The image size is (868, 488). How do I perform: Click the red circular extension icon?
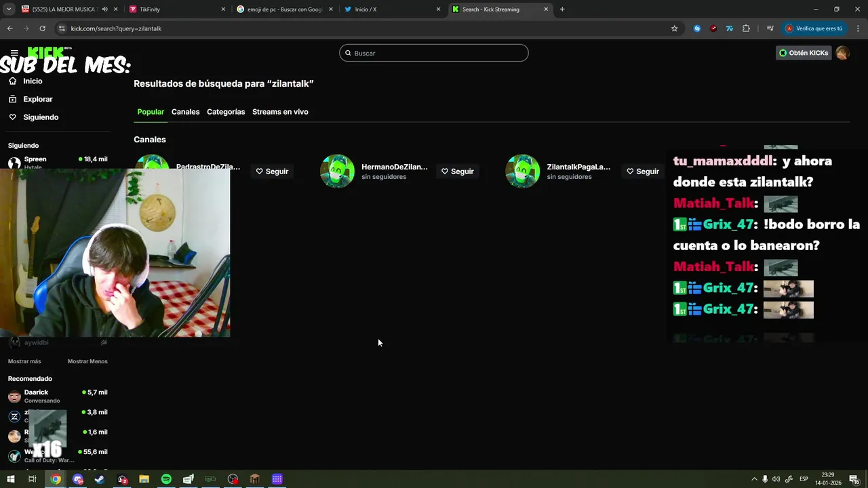713,28
